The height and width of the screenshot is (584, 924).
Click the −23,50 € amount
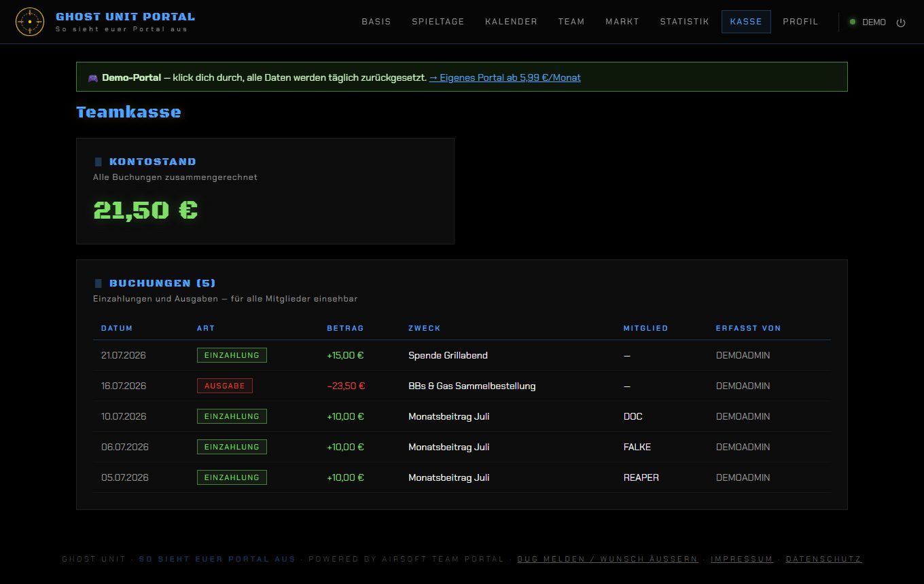point(346,386)
